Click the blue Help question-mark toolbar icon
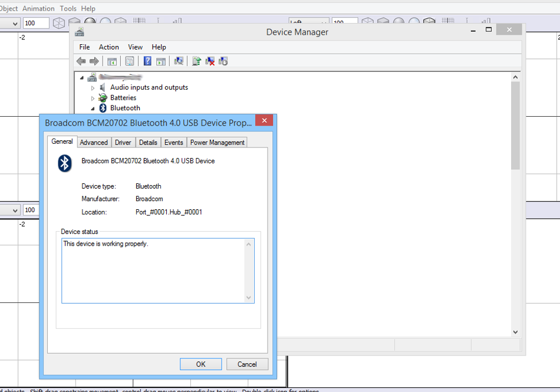 tap(147, 61)
